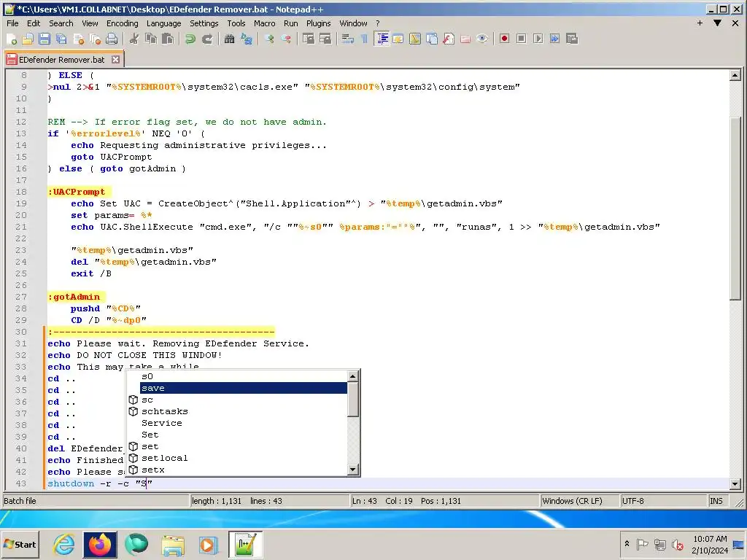Open Folder as Workspace icon
This screenshot has height=560, width=747.
pyautogui.click(x=465, y=39)
